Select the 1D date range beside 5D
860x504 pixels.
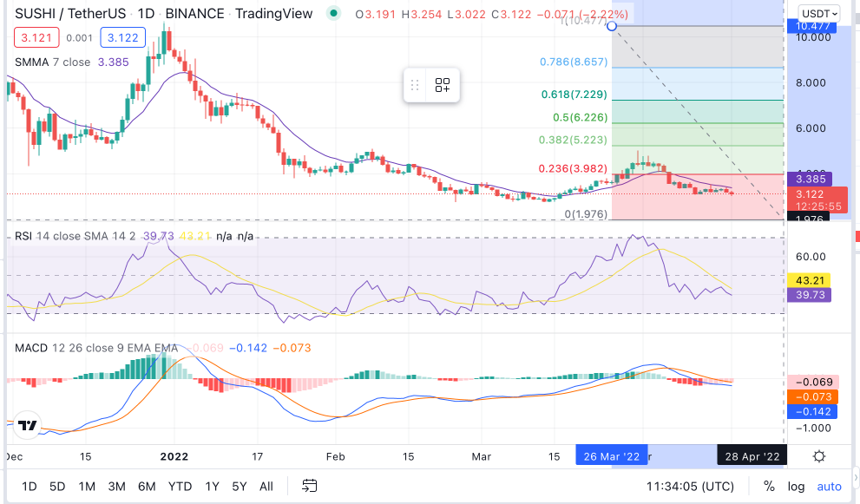click(29, 487)
